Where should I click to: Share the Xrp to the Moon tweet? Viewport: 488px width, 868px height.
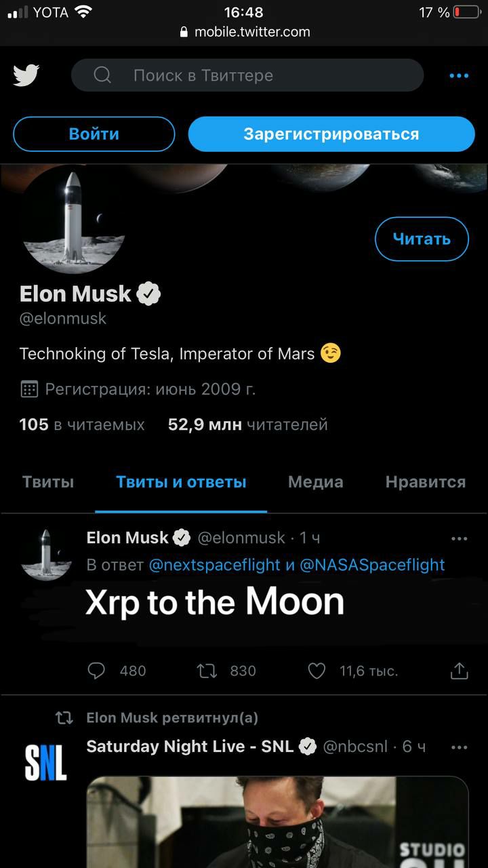point(460,671)
